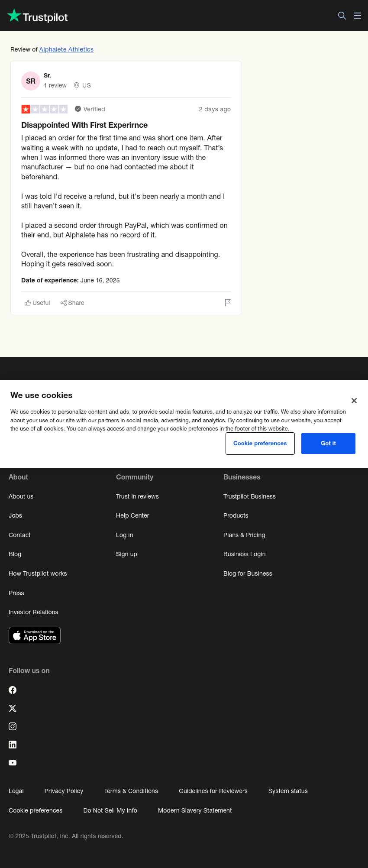Open Trustpilot X (Twitter) icon
Screen dimensions: 368x868
pos(13,708)
